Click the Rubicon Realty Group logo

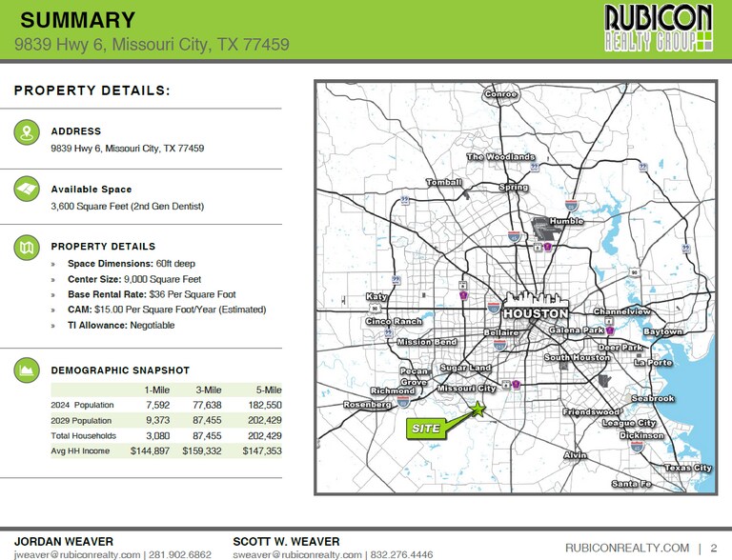[659, 28]
